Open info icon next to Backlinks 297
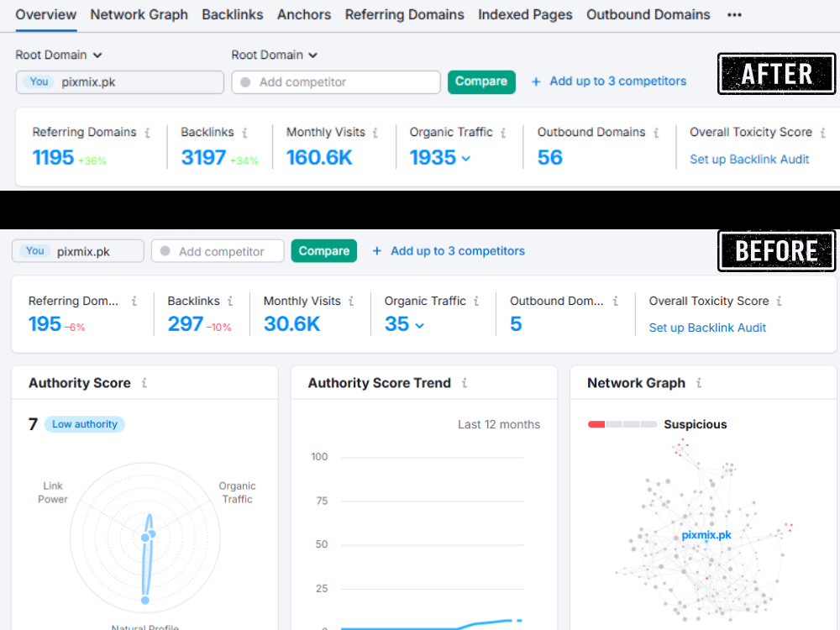 [230, 301]
